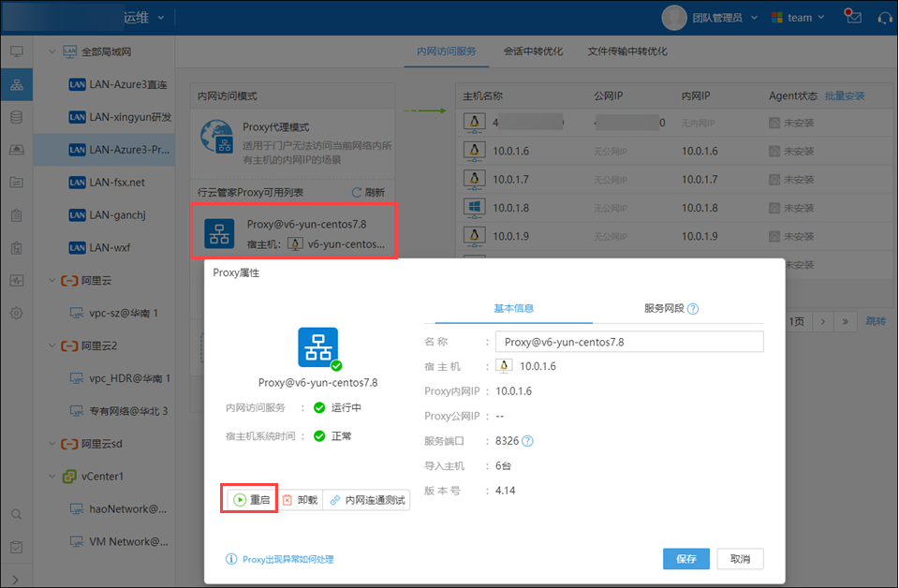The height and width of the screenshot is (588, 899).
Task: Click the 名称 input field
Action: (628, 342)
